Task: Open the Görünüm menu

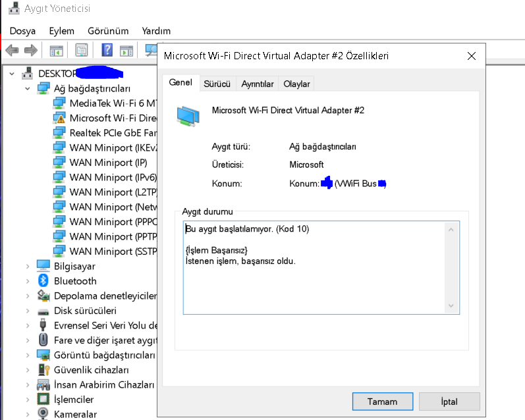Action: 108,31
